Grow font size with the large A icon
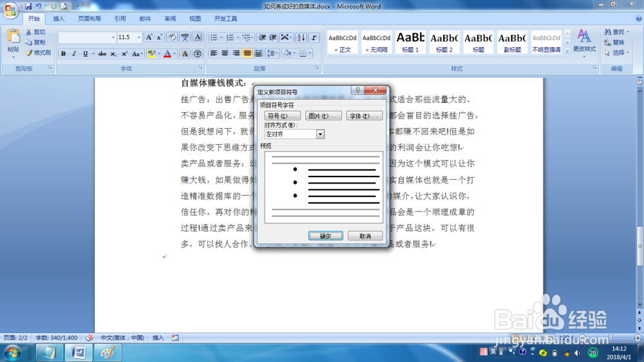The width and height of the screenshot is (644, 362). pyautogui.click(x=149, y=37)
